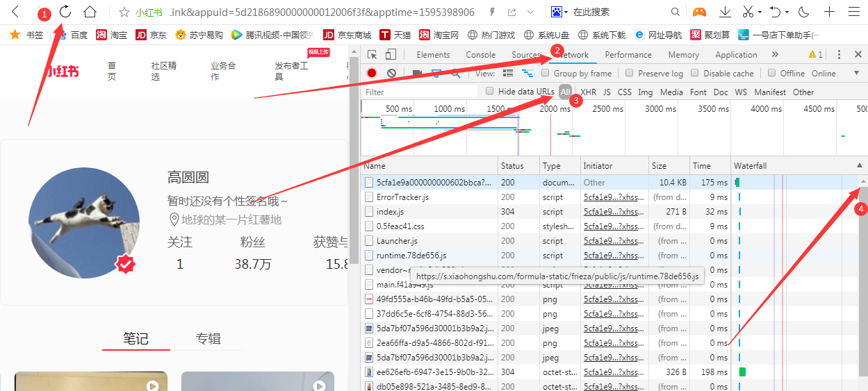Viewport: 868px width, 391px height.
Task: Click the clear network log icon
Action: point(391,73)
